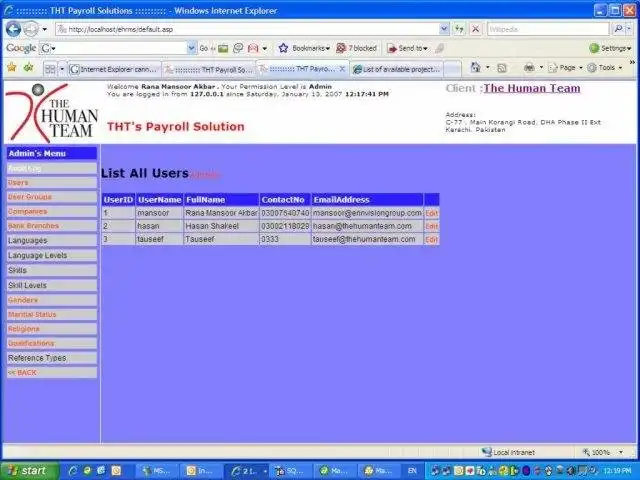Expand the Google toolbar search dropdown
Image resolution: width=640 pixels, height=480 pixels.
[192, 48]
